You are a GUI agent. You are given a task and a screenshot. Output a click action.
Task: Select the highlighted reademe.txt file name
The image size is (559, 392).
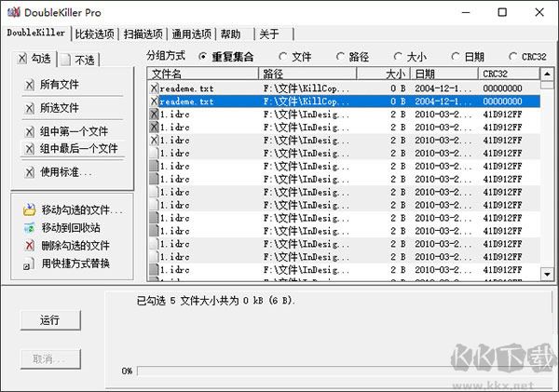tap(186, 101)
